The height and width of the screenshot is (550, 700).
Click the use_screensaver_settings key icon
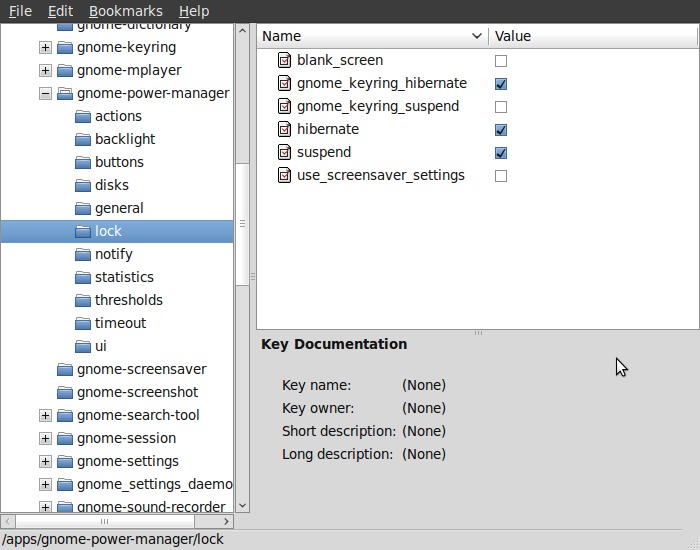click(x=284, y=175)
